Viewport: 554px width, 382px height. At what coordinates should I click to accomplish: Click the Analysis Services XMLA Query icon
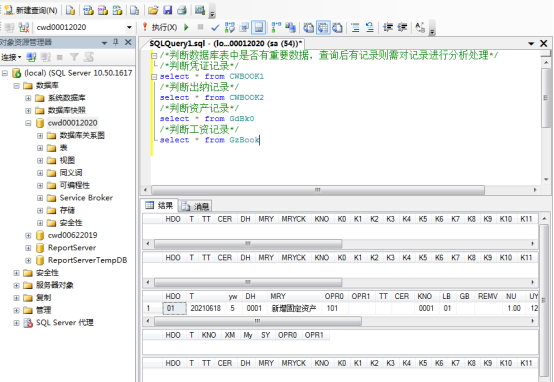pos(117,10)
